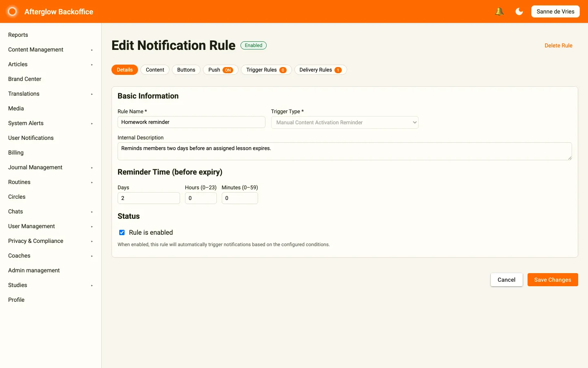The width and height of the screenshot is (588, 368).
Task: Open Brand Center in sidebar
Action: tap(51, 79)
